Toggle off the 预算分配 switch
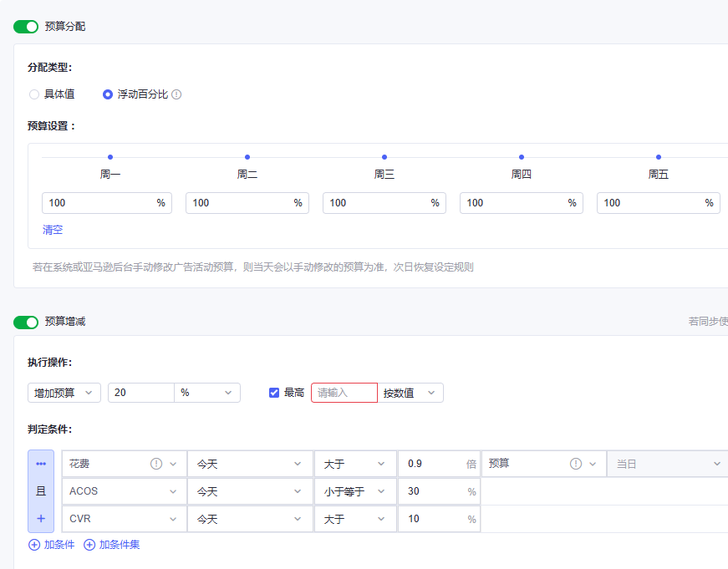 pyautogui.click(x=26, y=27)
